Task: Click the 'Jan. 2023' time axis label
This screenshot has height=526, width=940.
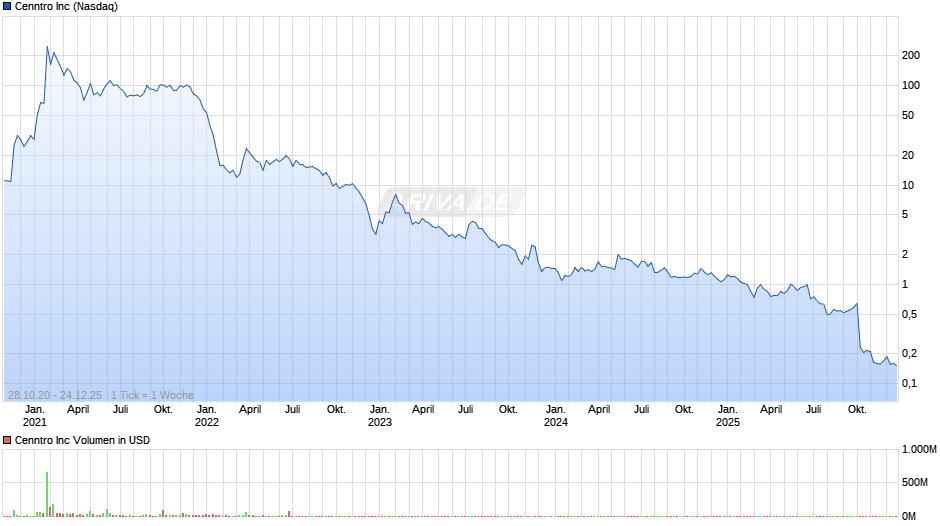Action: click(x=379, y=416)
